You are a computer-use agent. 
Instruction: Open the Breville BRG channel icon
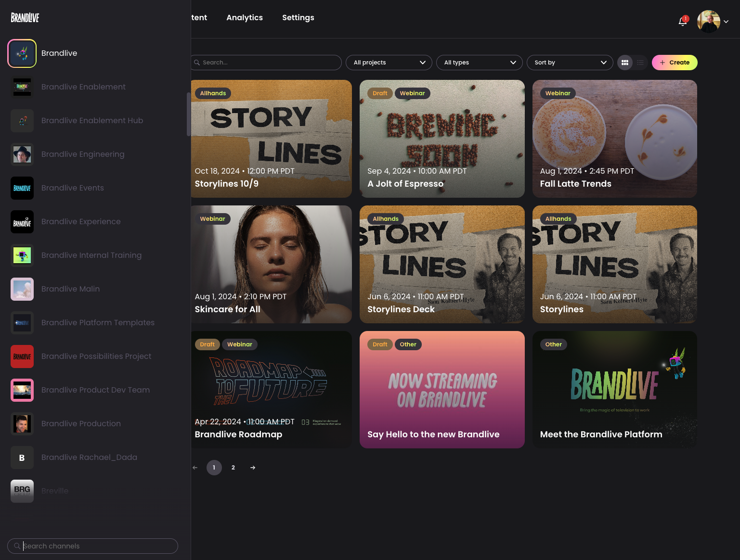point(22,491)
